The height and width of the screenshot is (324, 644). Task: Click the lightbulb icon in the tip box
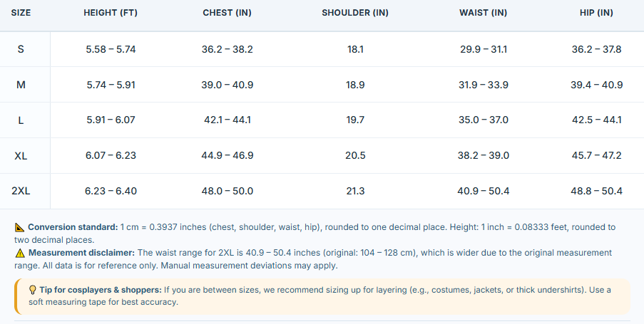(33, 290)
